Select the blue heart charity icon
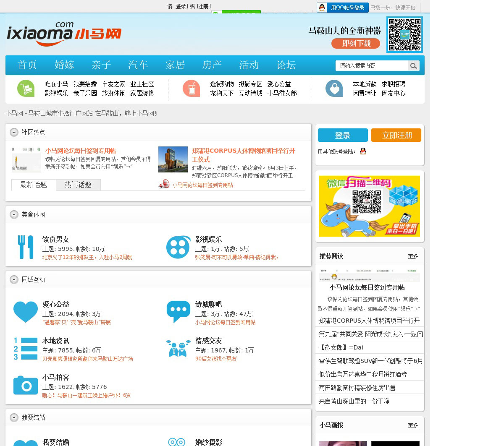504x446 pixels. pyautogui.click(x=26, y=312)
